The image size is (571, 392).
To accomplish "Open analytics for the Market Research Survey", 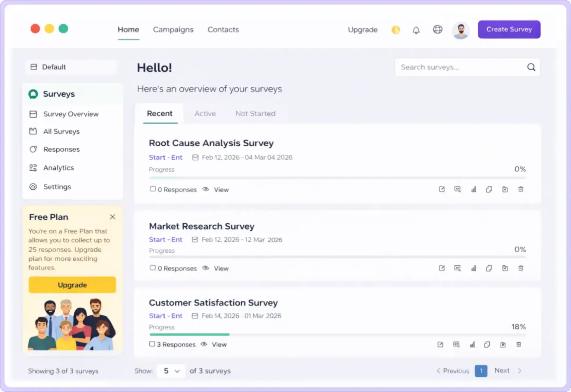I will click(474, 268).
